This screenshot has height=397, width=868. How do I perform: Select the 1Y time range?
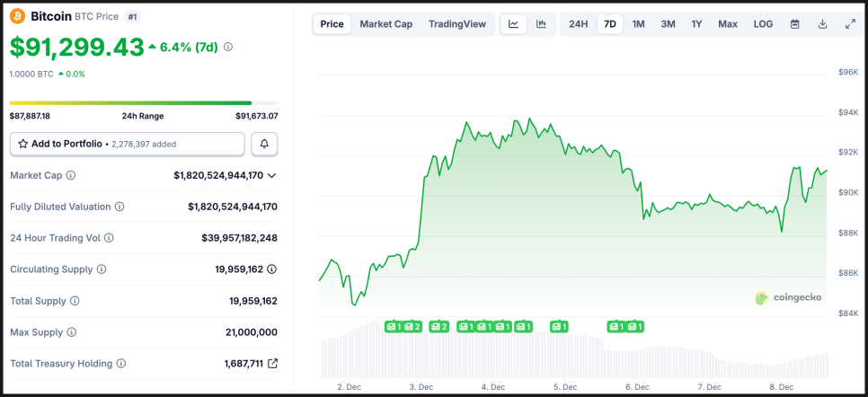pos(696,24)
